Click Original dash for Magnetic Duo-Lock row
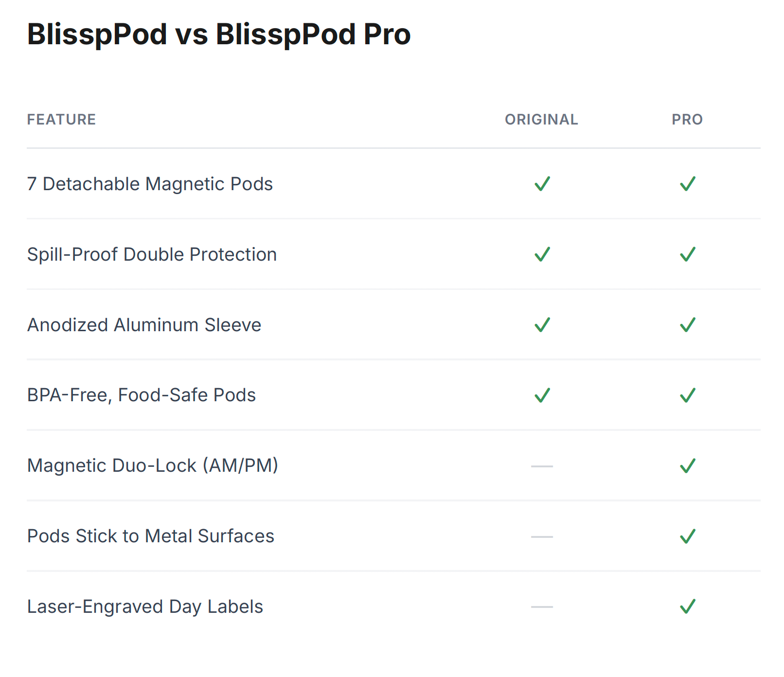Image resolution: width=784 pixels, height=677 pixels. coord(542,466)
